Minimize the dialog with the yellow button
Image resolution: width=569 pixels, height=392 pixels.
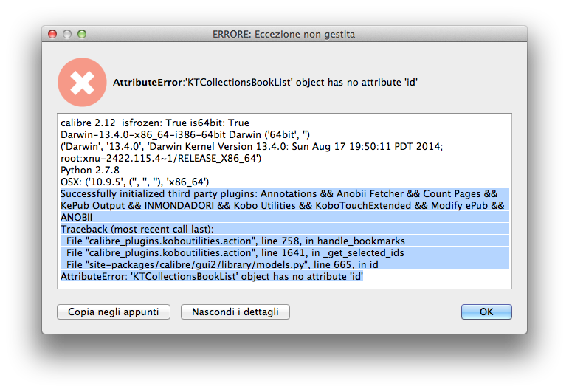point(67,34)
